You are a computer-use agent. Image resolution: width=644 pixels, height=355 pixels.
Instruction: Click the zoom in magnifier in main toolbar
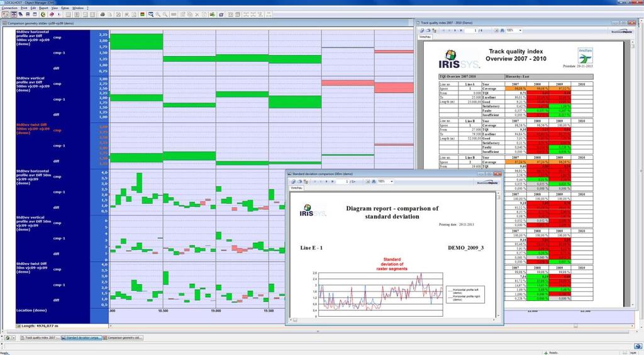pyautogui.click(x=158, y=14)
